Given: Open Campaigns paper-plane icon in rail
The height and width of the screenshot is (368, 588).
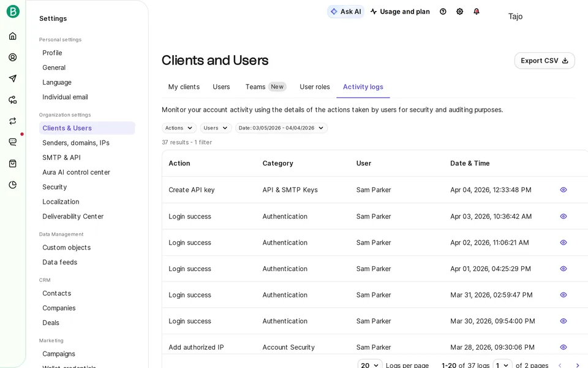Looking at the screenshot, I should coord(13,78).
